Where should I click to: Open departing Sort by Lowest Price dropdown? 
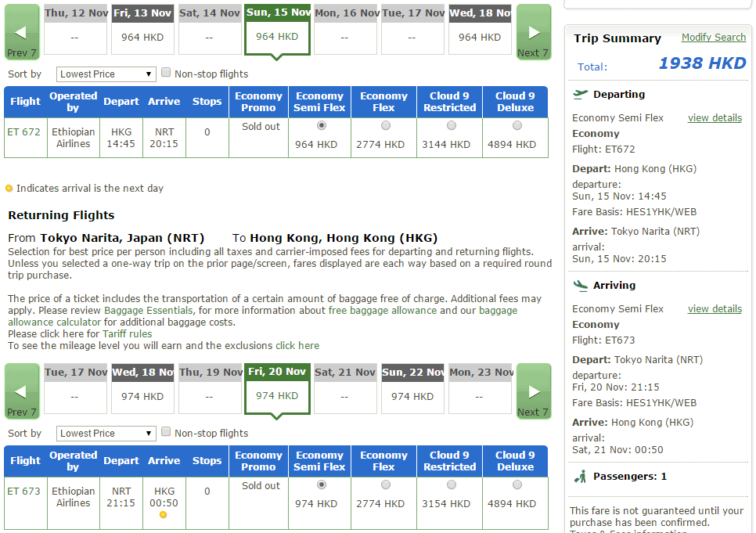[x=106, y=74]
